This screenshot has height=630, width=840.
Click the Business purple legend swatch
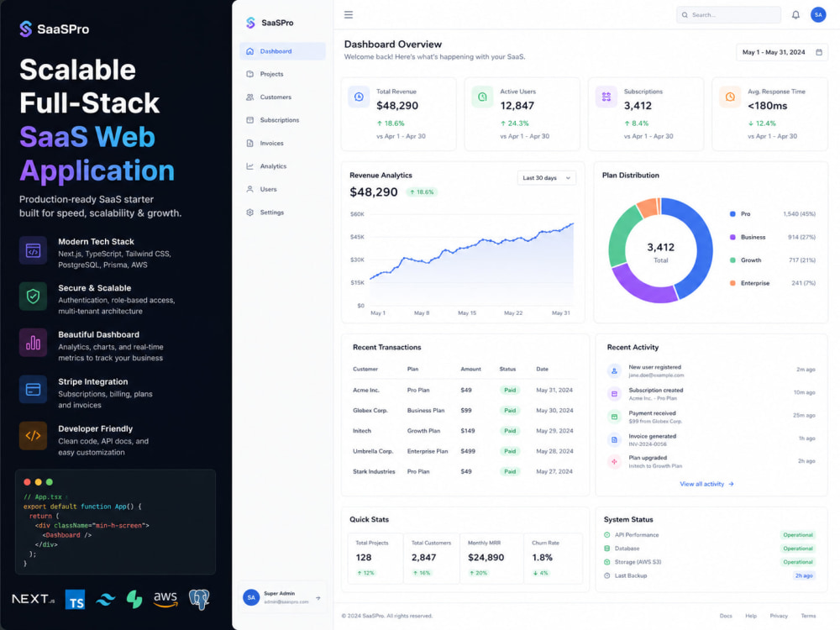coord(732,237)
